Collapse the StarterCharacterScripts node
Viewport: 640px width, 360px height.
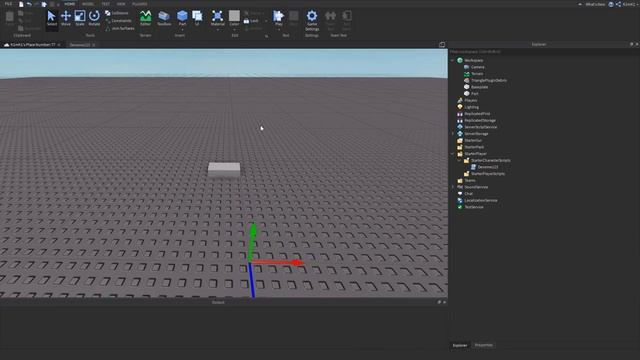[x=459, y=160]
